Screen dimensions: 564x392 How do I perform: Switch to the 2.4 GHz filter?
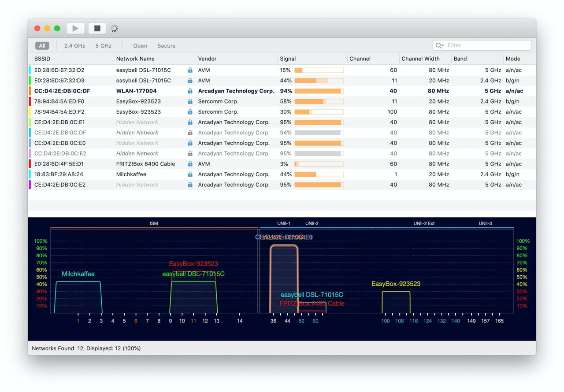pyautogui.click(x=74, y=46)
